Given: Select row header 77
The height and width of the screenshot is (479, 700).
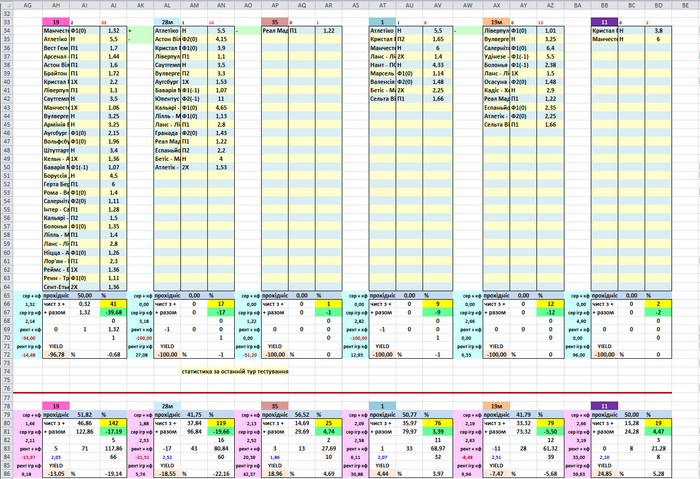Looking at the screenshot, I should 7,397.
